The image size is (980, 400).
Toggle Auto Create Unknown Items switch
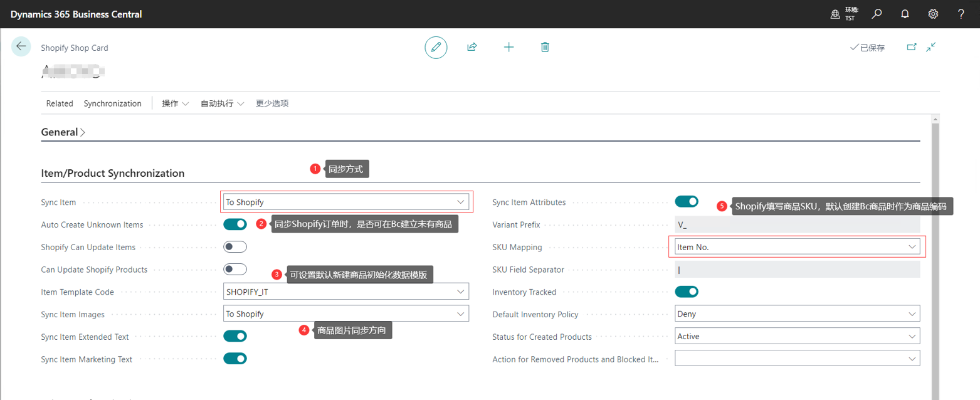[235, 224]
